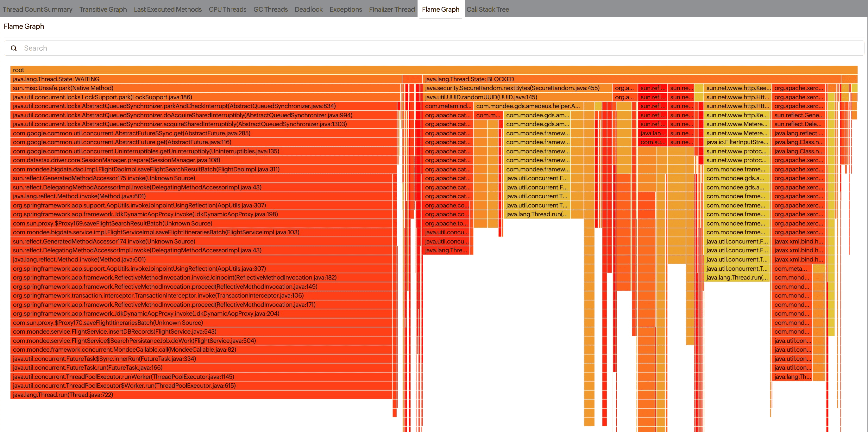View the CPU Threads tab

(227, 9)
